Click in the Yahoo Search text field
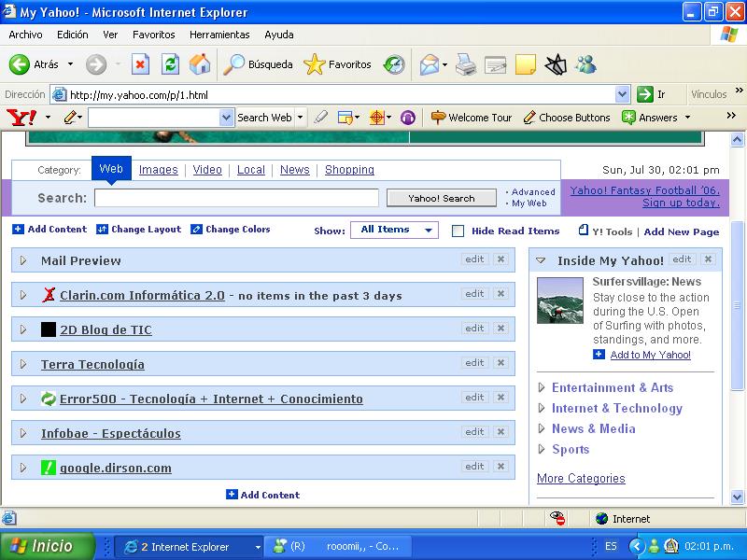Screen dimensions: 747x560 [x=237, y=198]
